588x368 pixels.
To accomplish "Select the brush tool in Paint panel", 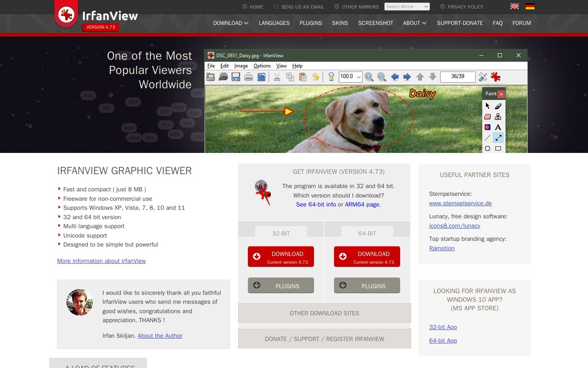I will [x=498, y=106].
